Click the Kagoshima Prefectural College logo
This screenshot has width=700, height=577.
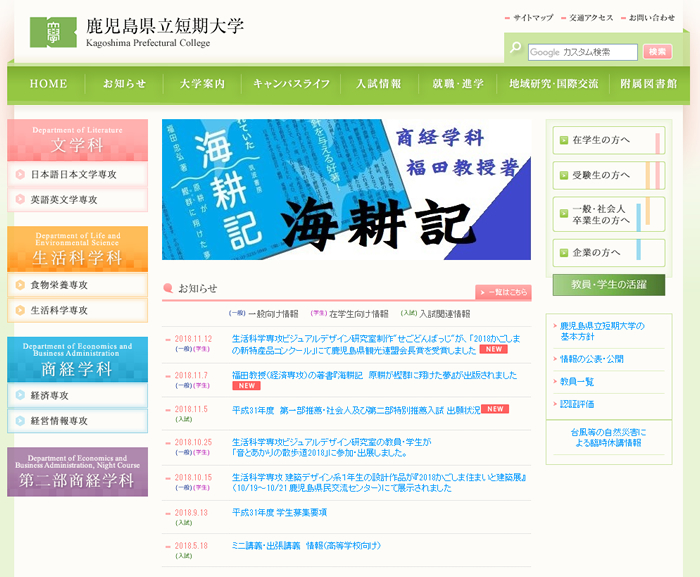(x=136, y=31)
